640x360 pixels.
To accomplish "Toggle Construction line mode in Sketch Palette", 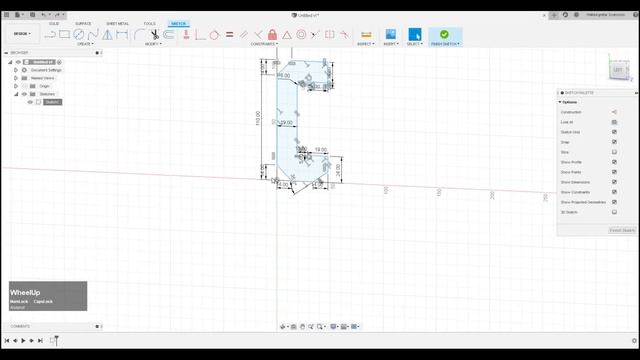I will point(614,112).
